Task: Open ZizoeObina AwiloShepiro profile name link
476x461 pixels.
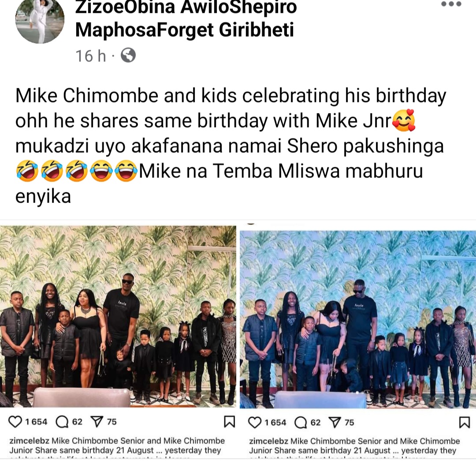Action: [186, 18]
